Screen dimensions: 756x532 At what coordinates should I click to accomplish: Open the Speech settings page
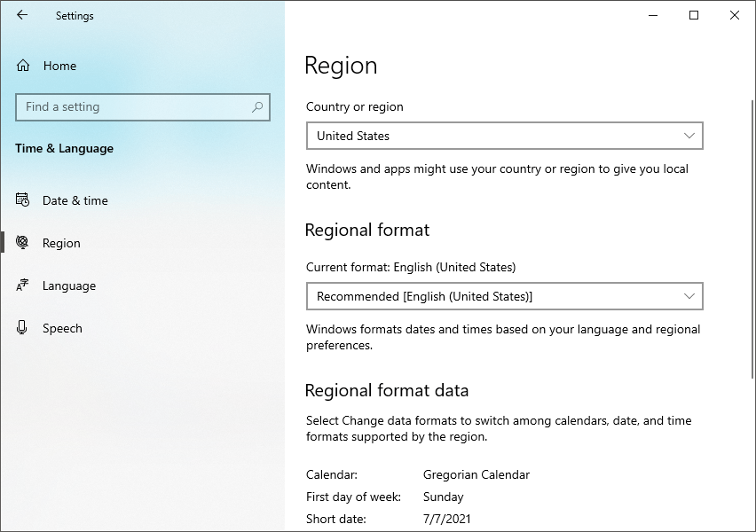coord(142,328)
